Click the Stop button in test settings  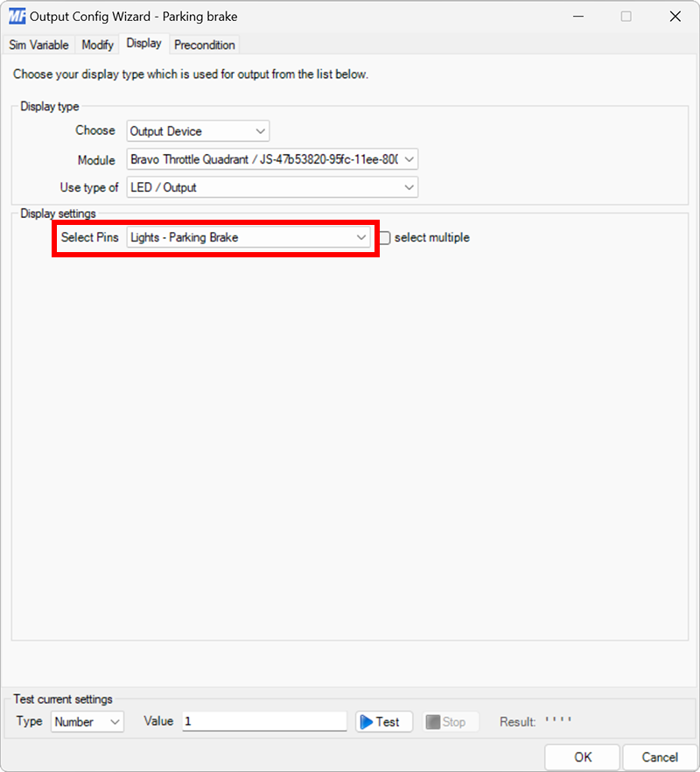450,721
